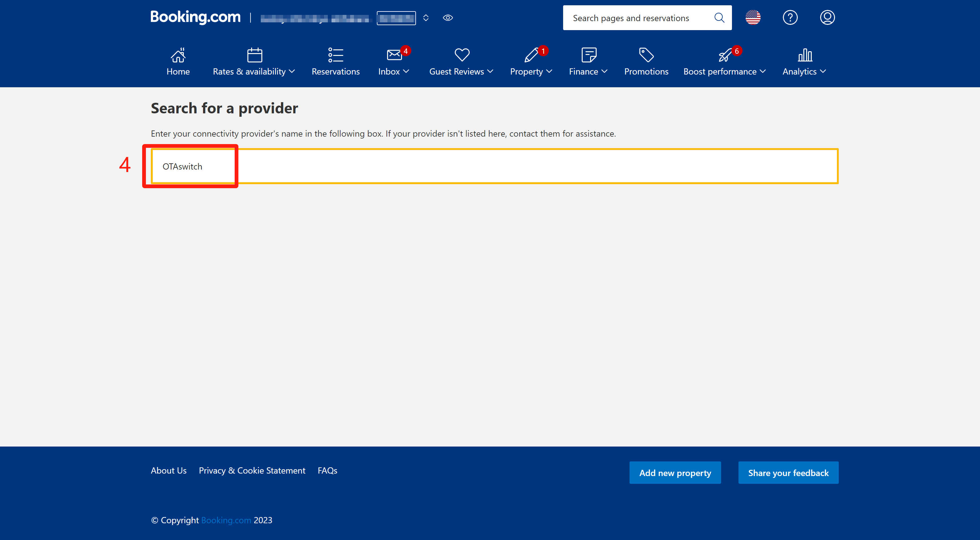
Task: Click the Analytics bar chart icon
Action: click(x=805, y=55)
